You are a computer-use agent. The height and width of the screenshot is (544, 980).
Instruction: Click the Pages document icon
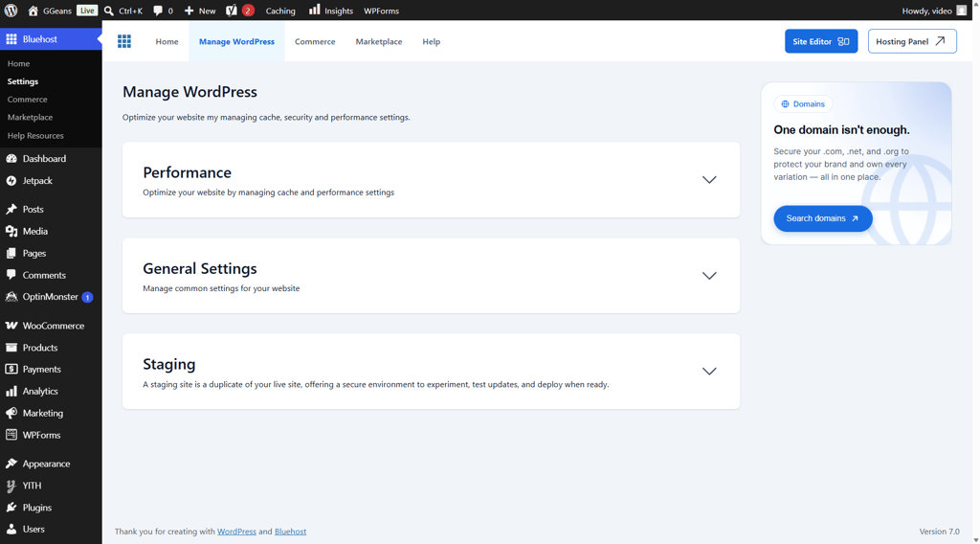pos(11,253)
